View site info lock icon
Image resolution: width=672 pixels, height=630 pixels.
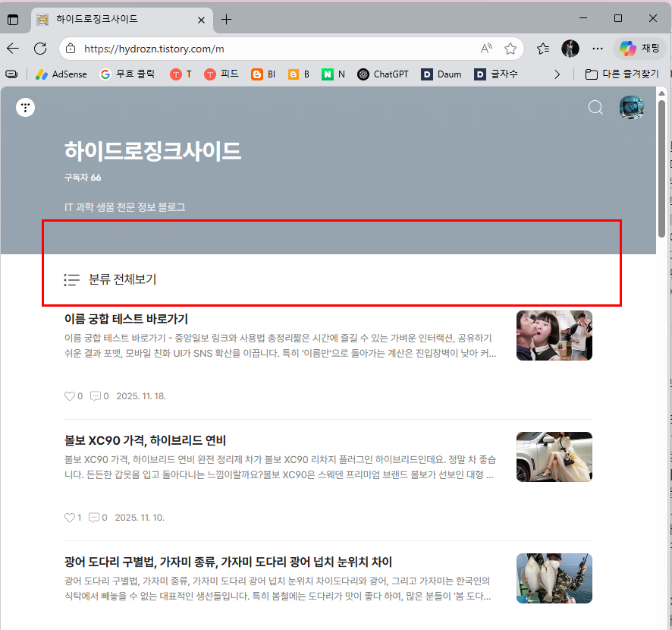click(71, 49)
